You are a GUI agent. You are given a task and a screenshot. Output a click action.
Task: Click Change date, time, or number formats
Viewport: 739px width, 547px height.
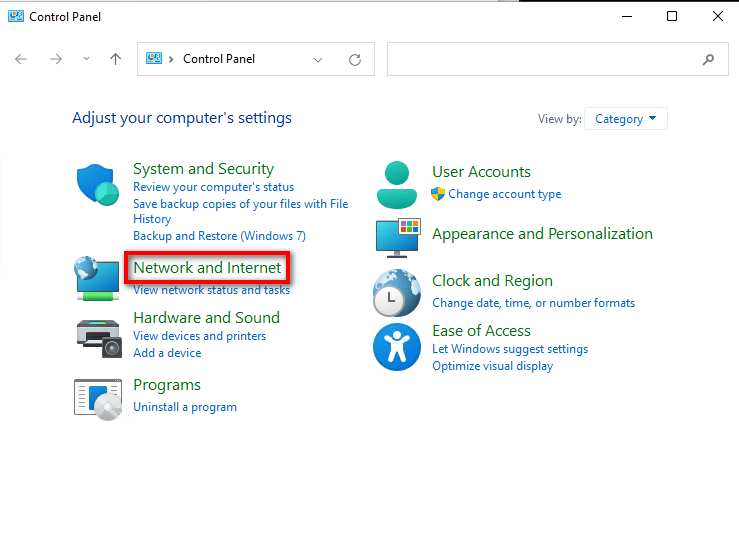533,303
